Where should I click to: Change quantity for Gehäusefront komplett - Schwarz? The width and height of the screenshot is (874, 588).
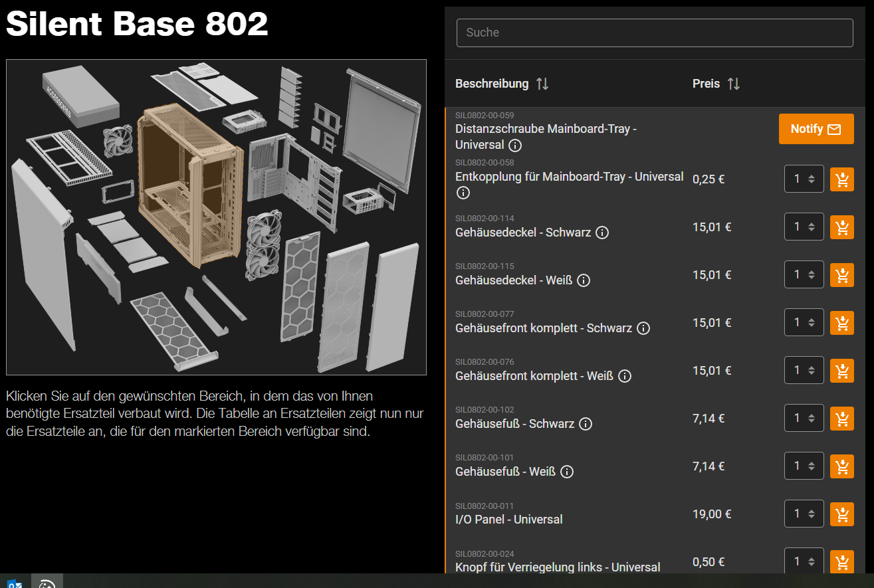804,322
